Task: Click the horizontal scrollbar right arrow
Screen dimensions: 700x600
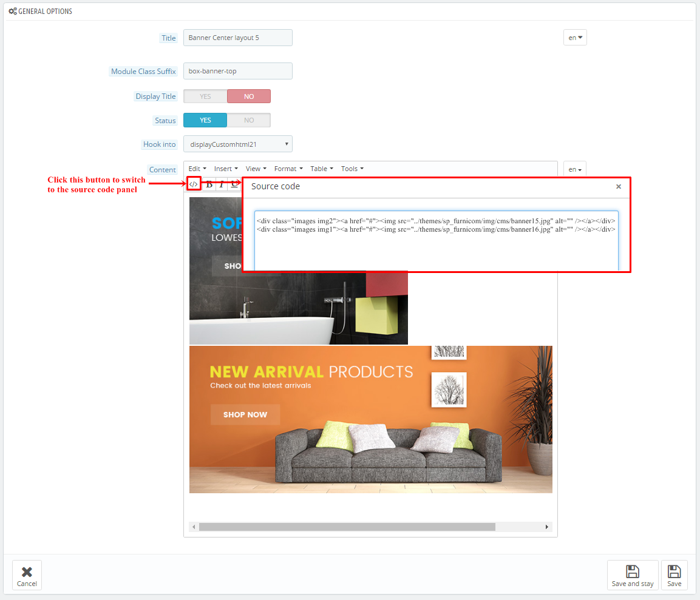Action: click(x=547, y=527)
